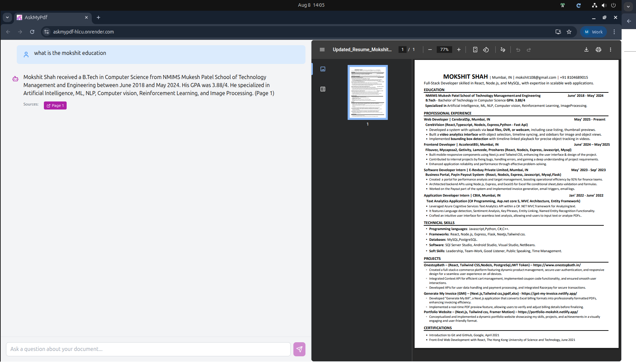Open the top bar expand chevron at right
Viewport: 636px width, 364px height.
[x=628, y=6]
